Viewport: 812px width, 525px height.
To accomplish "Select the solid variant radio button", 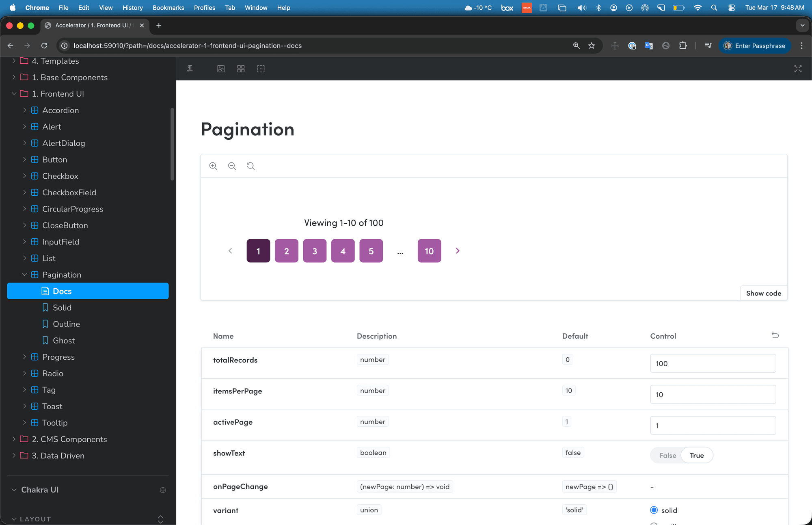I will click(x=654, y=510).
